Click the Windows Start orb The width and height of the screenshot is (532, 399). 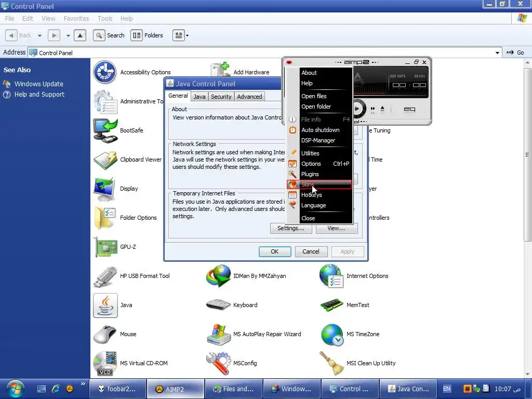[15, 389]
